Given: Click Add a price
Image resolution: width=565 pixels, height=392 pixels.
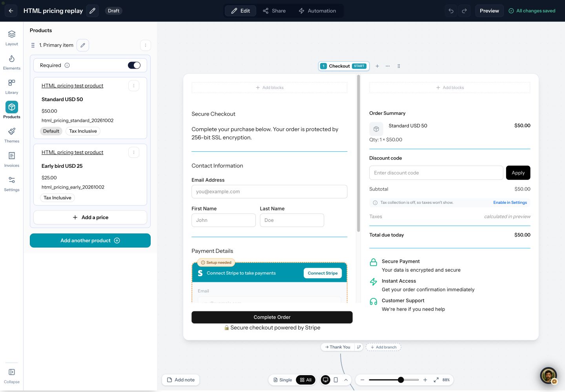Looking at the screenshot, I should pos(90,217).
